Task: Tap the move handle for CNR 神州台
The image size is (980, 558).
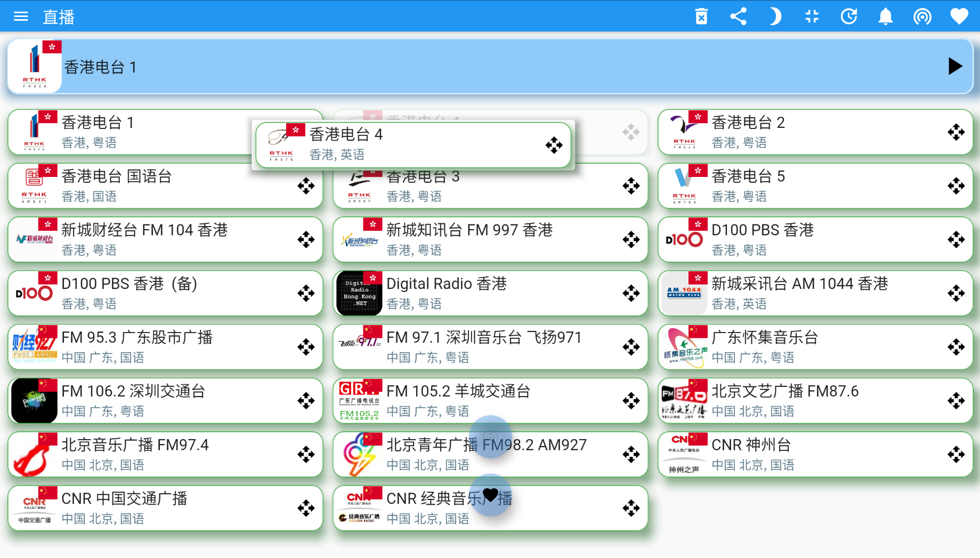Action: pos(956,455)
